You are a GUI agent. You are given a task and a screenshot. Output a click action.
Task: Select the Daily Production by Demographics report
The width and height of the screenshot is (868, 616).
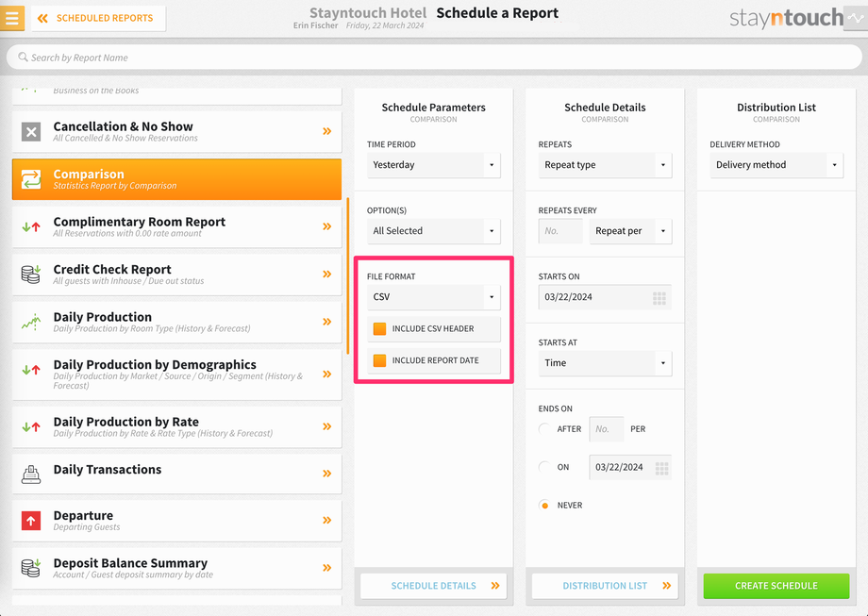tap(176, 375)
